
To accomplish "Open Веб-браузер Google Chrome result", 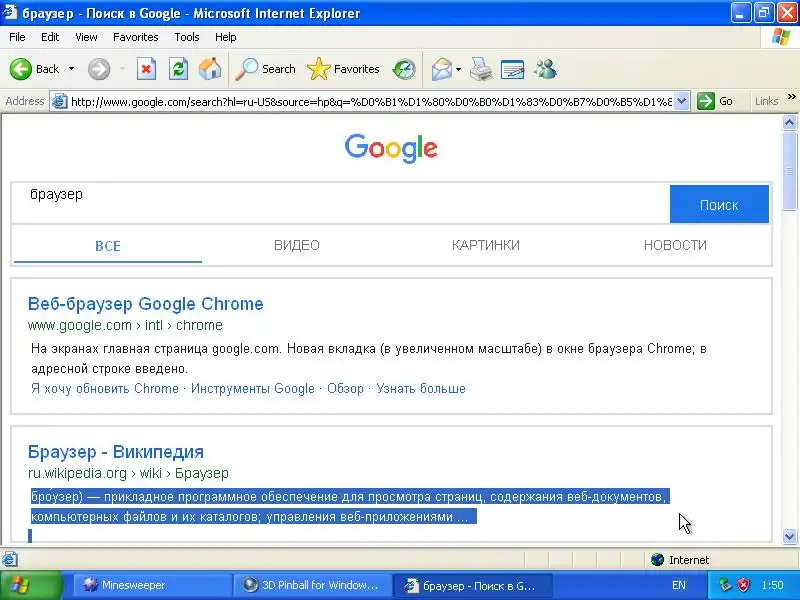I will (x=145, y=304).
